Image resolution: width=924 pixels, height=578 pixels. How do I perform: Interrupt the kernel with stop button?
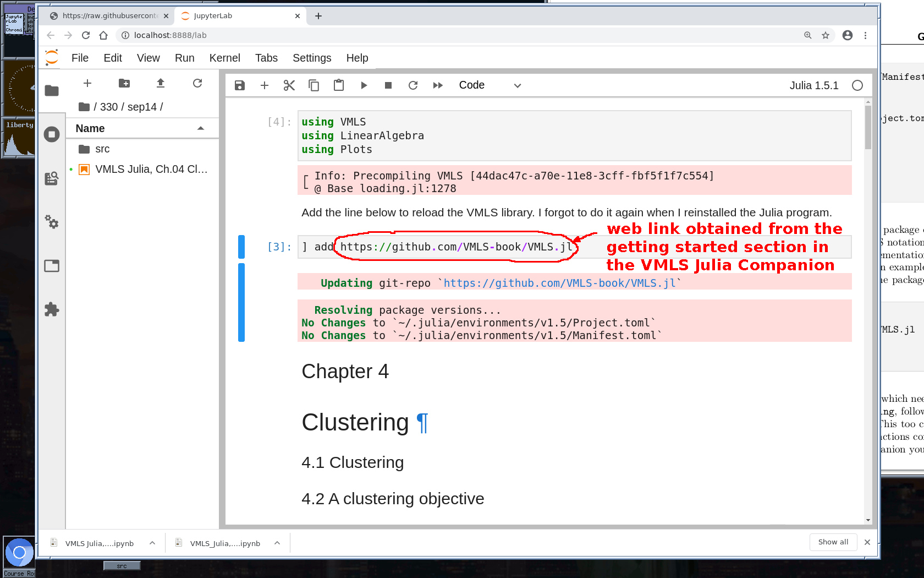388,85
